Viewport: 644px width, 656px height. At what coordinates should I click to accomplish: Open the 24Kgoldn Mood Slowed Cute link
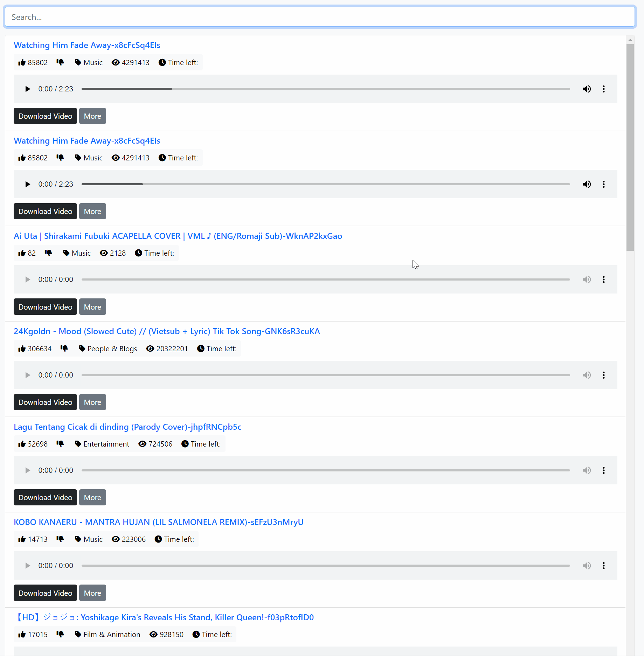(167, 331)
